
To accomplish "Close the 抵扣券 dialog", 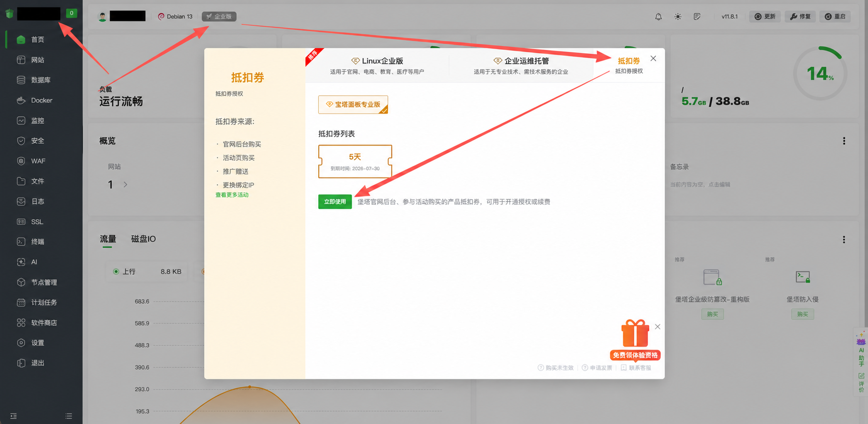I will [x=653, y=58].
